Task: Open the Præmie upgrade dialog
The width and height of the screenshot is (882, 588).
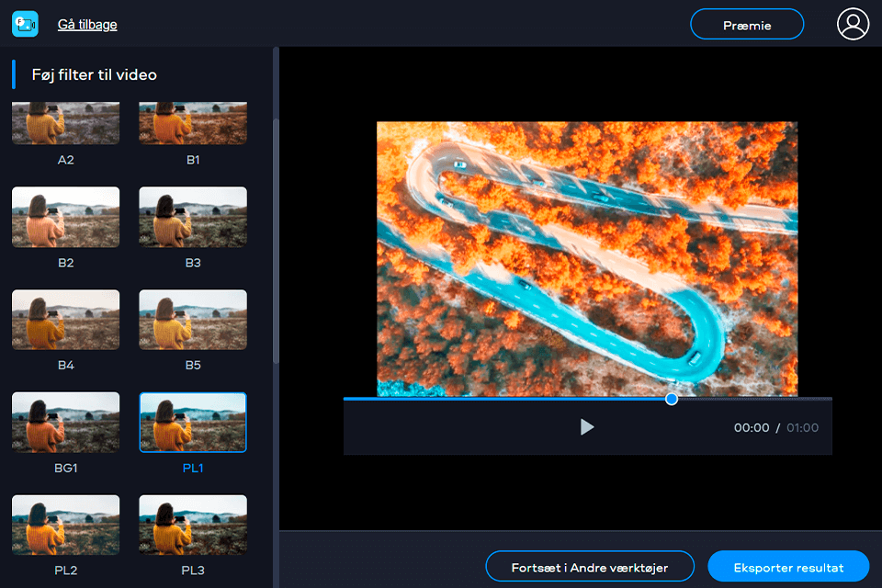Action: pos(746,24)
